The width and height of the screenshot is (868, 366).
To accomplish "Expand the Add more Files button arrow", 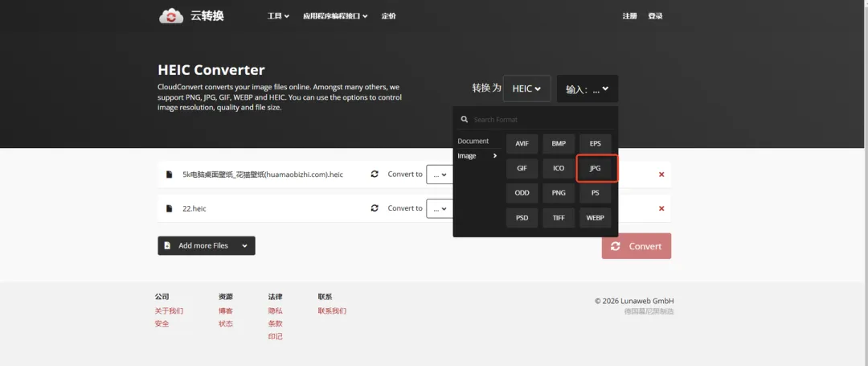I will (x=244, y=246).
